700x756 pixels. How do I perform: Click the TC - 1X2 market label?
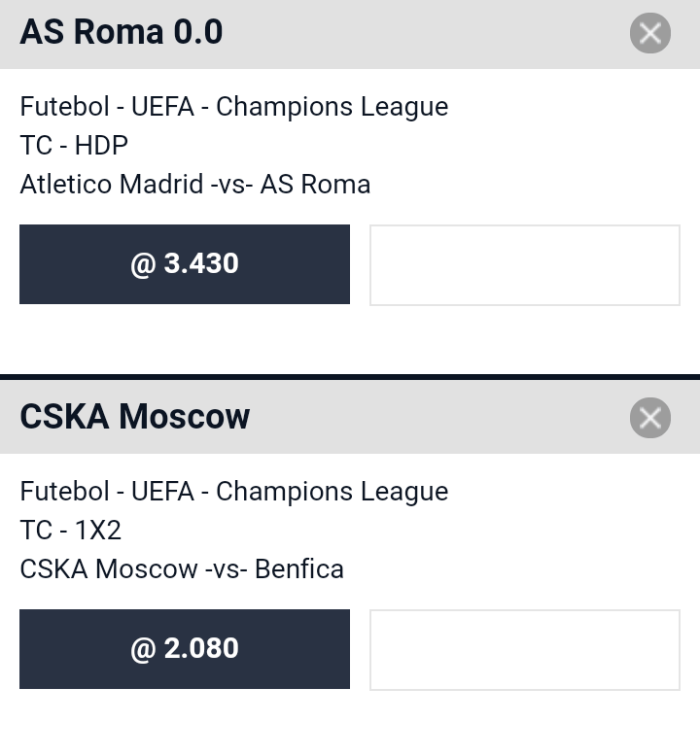click(x=70, y=530)
